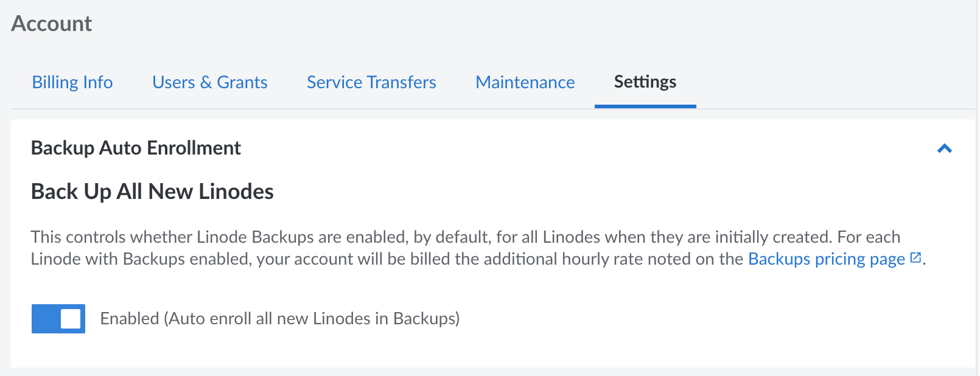The image size is (980, 376).
Task: Open the Users & Grants tab
Action: pyautogui.click(x=210, y=82)
